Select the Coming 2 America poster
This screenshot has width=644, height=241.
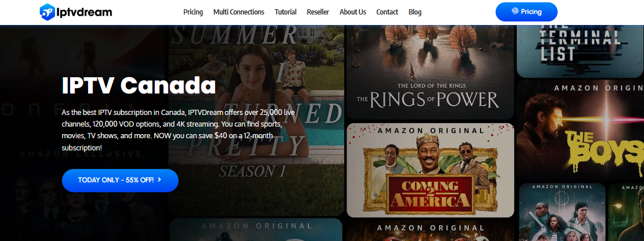(430, 170)
